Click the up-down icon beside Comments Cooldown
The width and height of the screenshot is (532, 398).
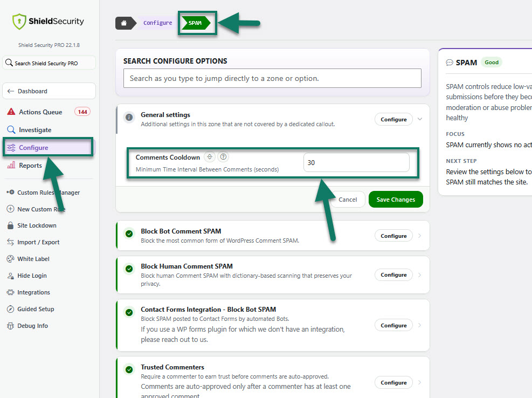click(210, 157)
